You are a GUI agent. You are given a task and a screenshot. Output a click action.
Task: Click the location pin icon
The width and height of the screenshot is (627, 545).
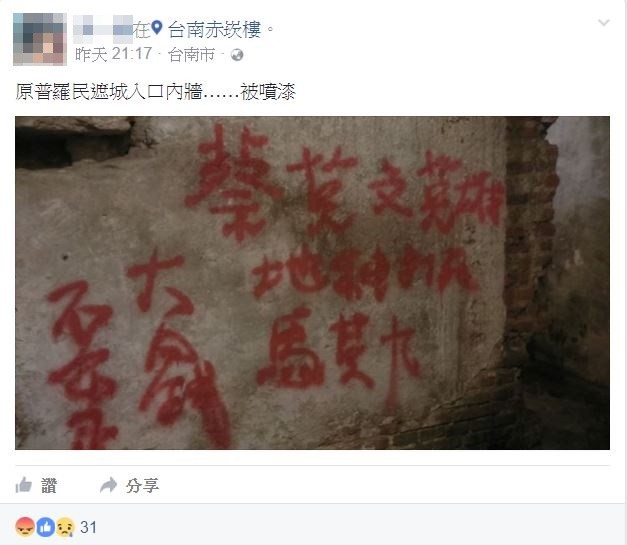(157, 28)
